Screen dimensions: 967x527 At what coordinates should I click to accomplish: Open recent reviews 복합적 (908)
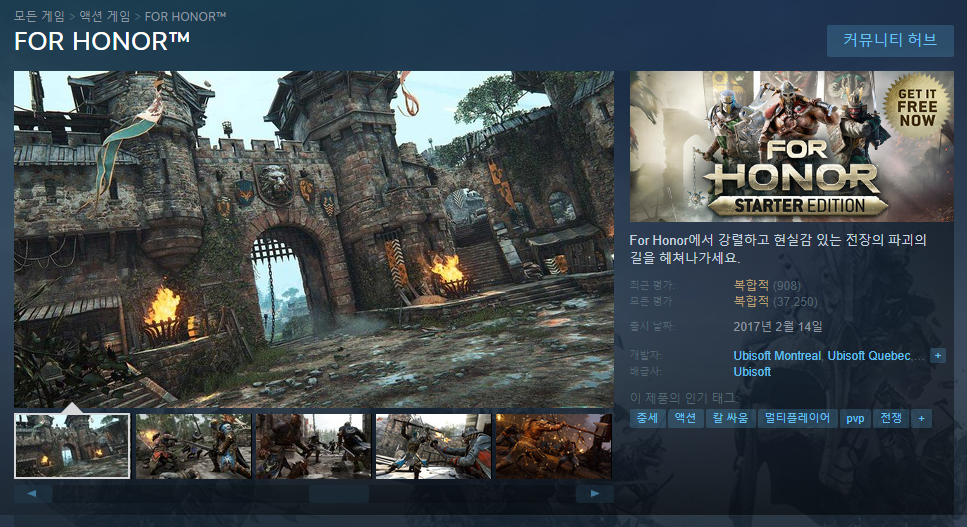(x=767, y=285)
